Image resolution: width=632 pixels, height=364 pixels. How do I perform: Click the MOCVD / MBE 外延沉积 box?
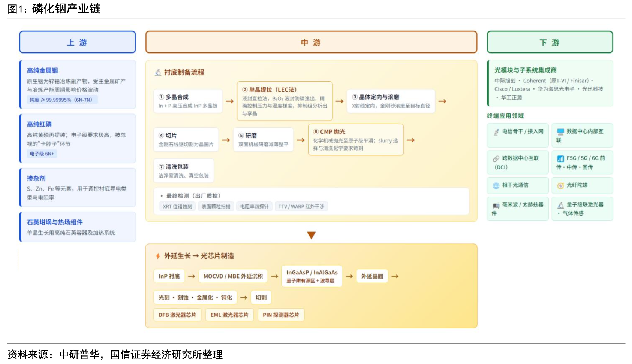coord(233,276)
